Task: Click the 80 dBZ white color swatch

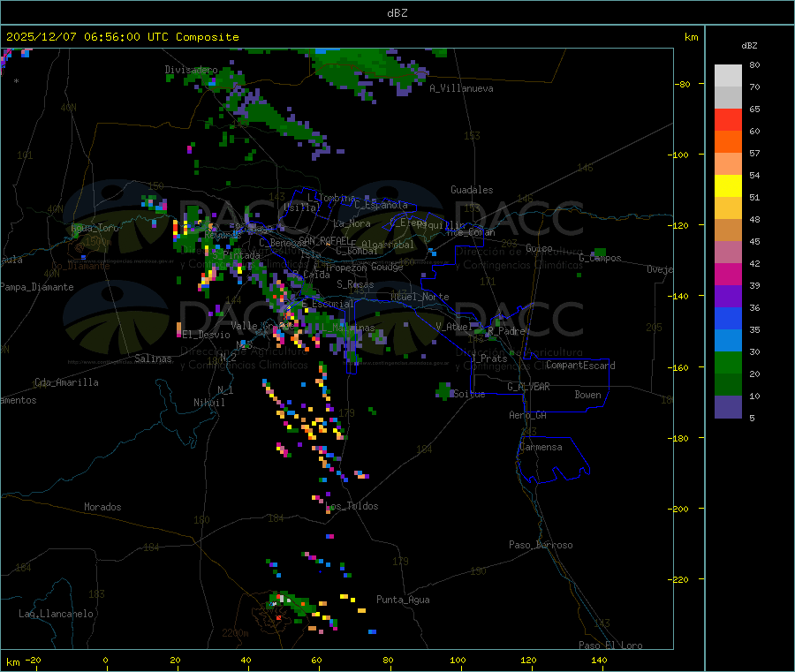Action: [x=728, y=76]
